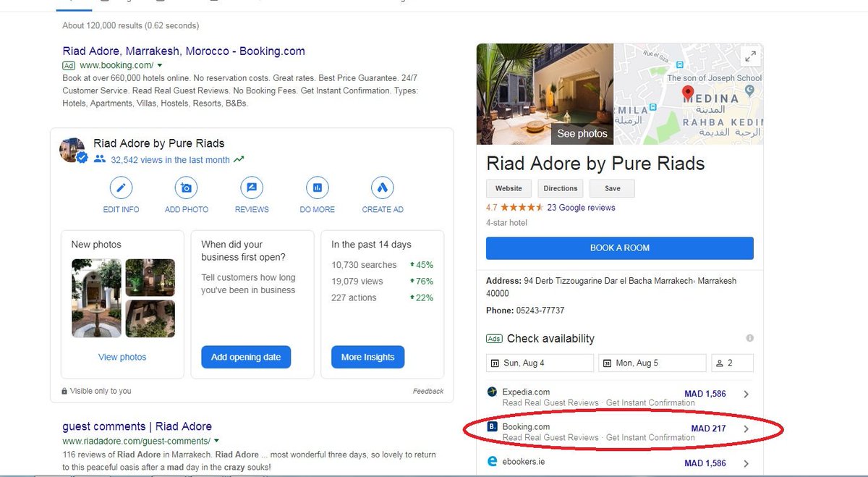Image resolution: width=868 pixels, height=477 pixels.
Task: Click the Website button
Action: pos(509,188)
